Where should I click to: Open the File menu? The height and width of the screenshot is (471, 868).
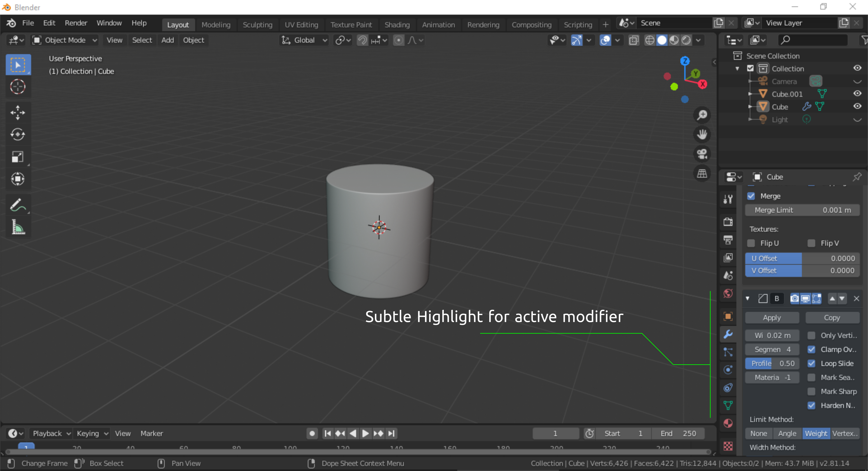point(28,23)
